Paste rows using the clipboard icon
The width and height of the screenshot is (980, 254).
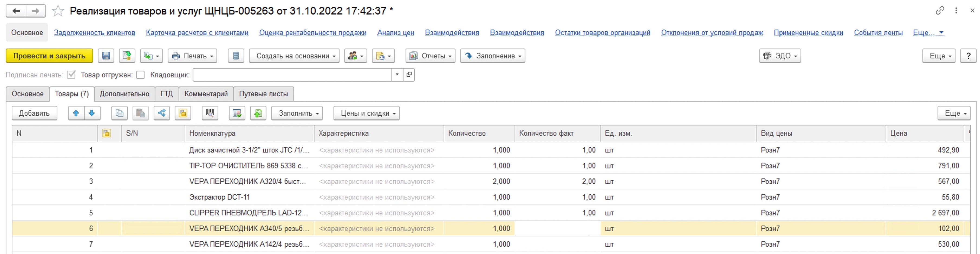pyautogui.click(x=140, y=113)
